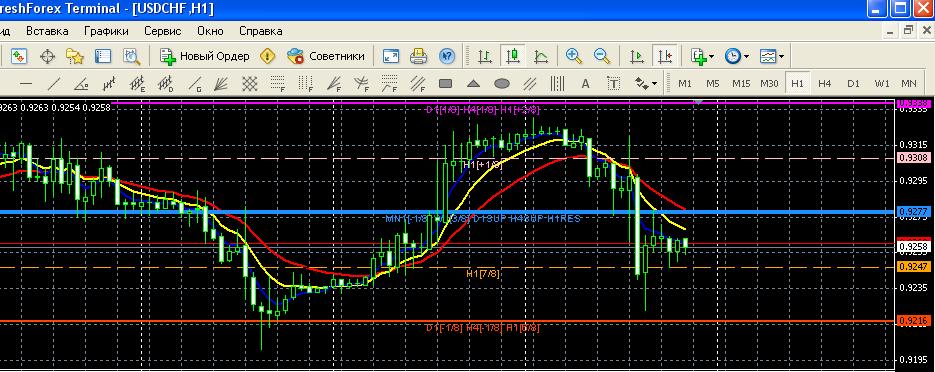Switch to MN monthly timeframe
Screen dimensions: 935x372
(x=909, y=83)
